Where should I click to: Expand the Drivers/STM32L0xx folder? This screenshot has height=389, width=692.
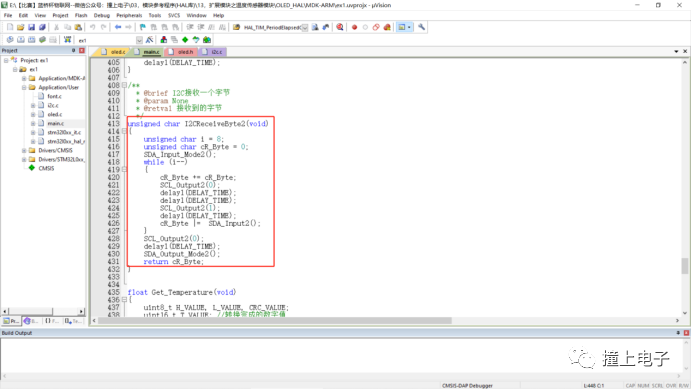pos(24,159)
